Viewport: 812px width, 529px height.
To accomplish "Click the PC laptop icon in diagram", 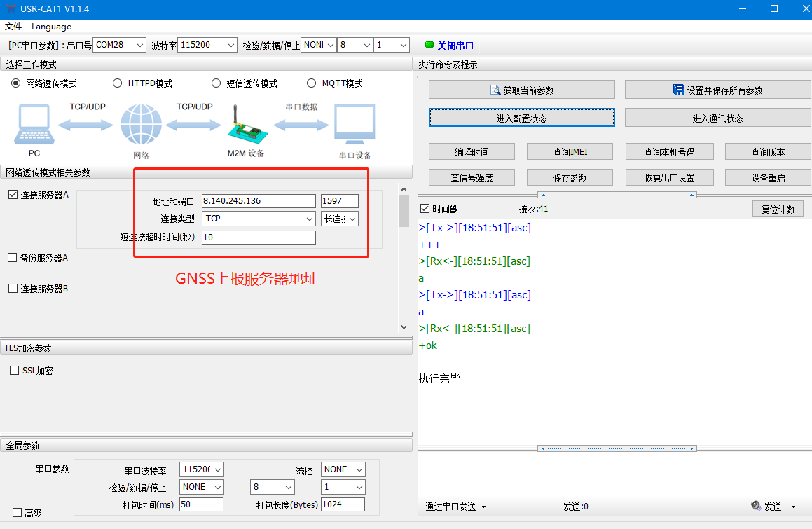I will click(33, 124).
